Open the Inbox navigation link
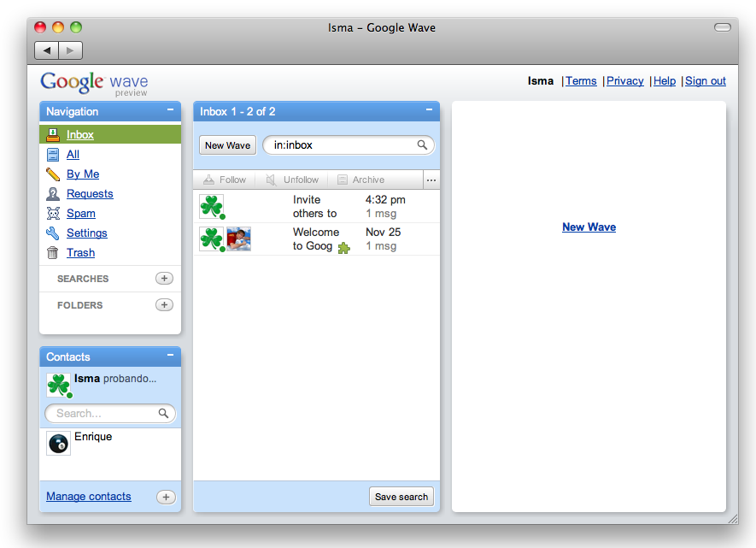The height and width of the screenshot is (548, 756). (x=80, y=134)
